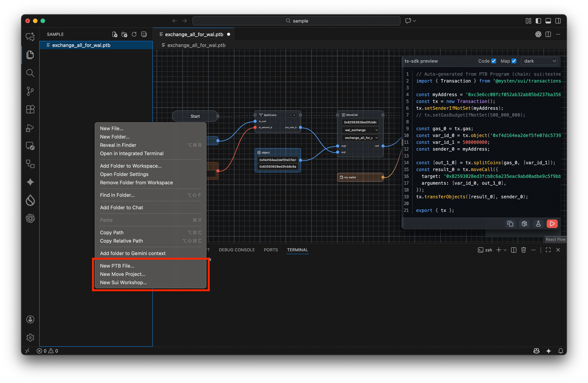Open the new terminal launch profile chevron
This screenshot has width=588, height=383.
point(505,250)
